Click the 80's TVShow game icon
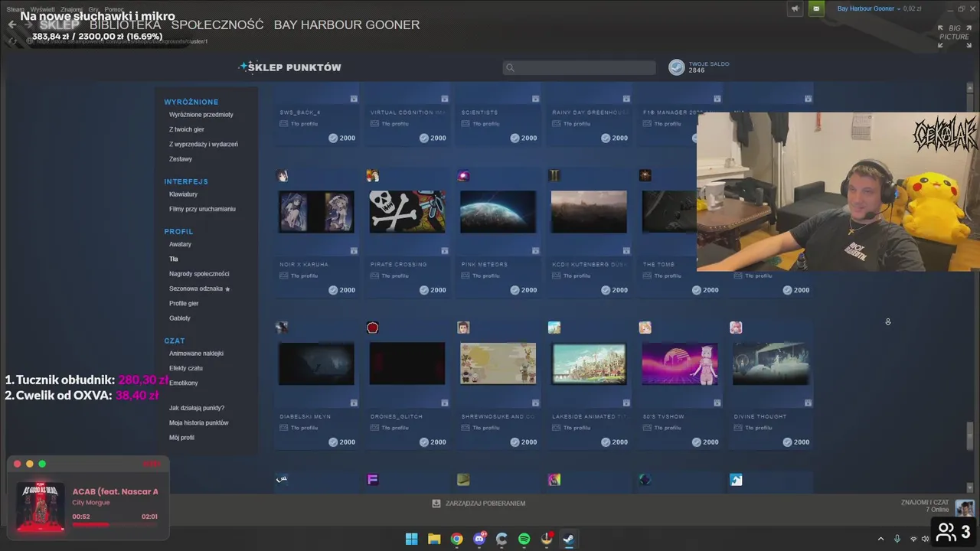 pos(645,328)
